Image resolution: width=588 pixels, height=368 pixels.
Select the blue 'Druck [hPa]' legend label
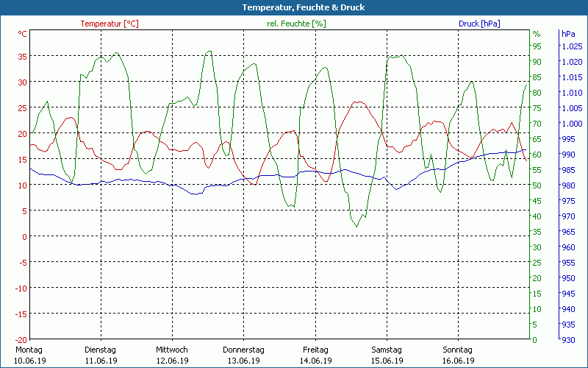click(x=479, y=24)
